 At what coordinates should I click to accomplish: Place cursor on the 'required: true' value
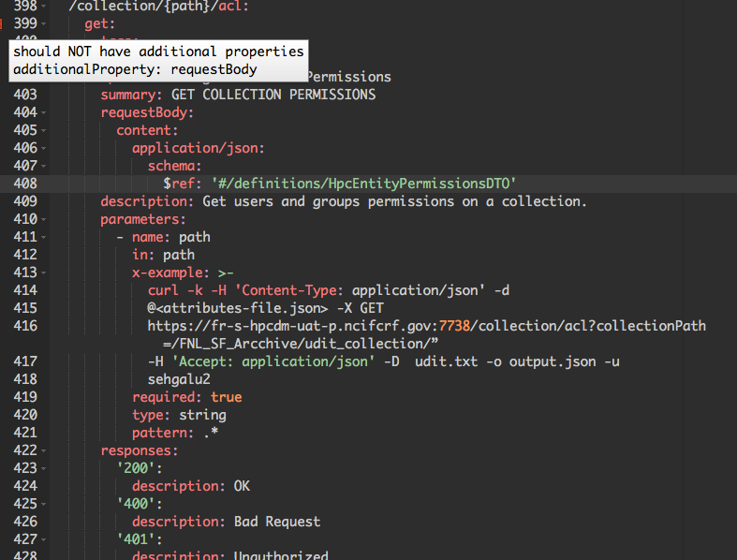pos(227,397)
